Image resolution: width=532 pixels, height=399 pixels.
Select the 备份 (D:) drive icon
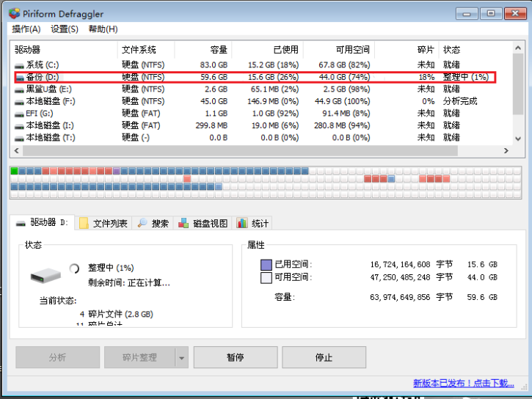pyautogui.click(x=19, y=77)
